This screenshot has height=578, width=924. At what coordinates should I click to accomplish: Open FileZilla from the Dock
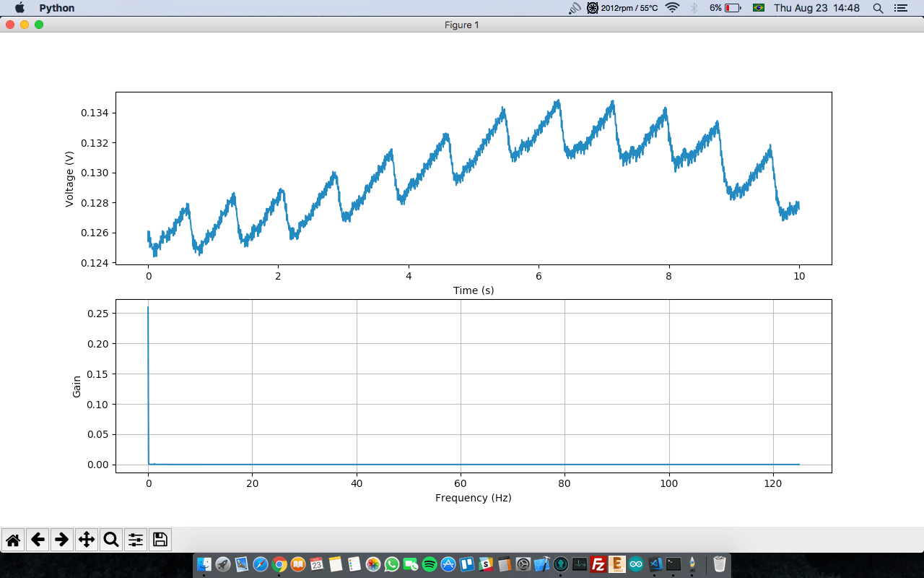click(598, 564)
